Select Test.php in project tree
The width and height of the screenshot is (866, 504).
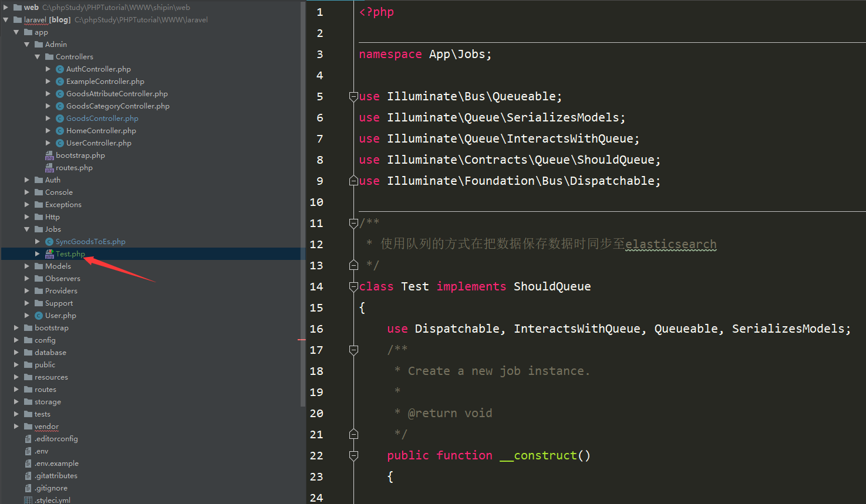coord(153,254)
